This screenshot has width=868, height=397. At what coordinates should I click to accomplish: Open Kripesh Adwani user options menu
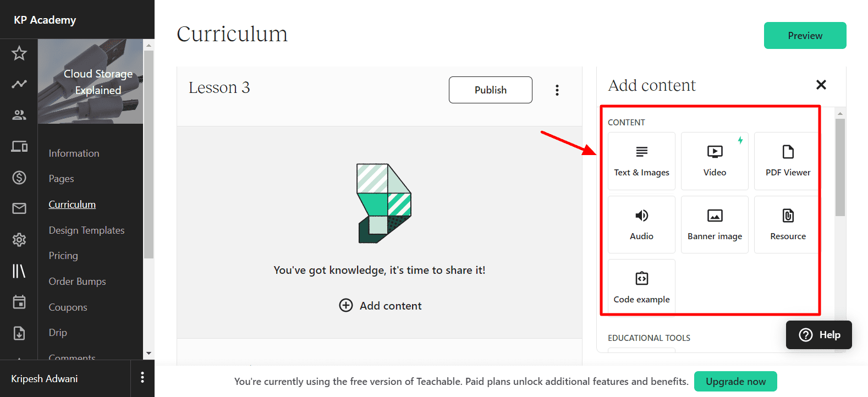(x=142, y=378)
